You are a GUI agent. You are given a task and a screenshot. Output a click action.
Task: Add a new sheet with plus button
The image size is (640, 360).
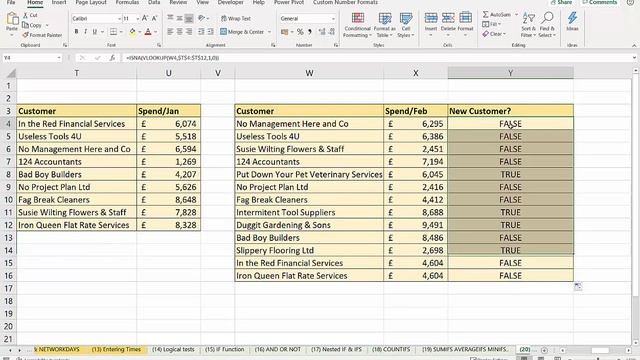coord(544,350)
